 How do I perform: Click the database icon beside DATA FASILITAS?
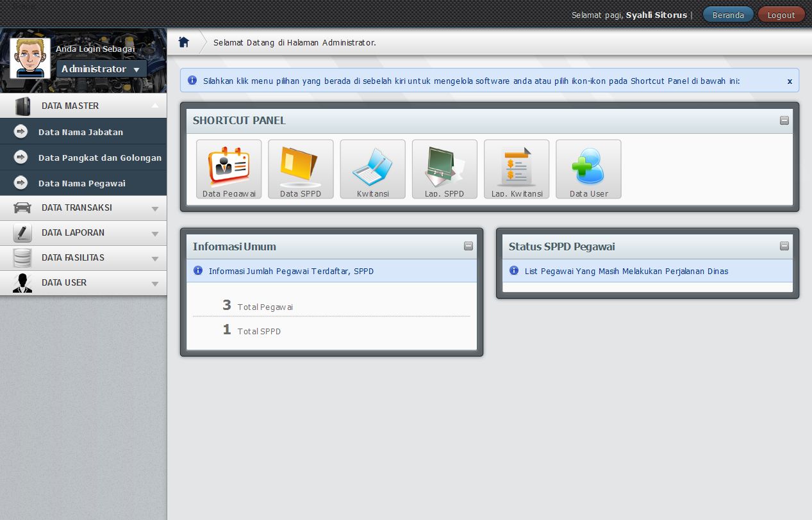tap(22, 257)
